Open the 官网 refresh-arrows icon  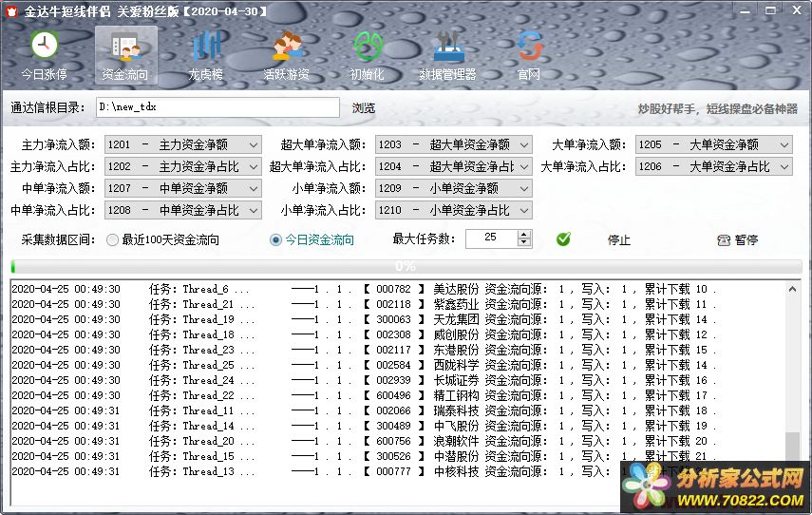pyautogui.click(x=530, y=46)
